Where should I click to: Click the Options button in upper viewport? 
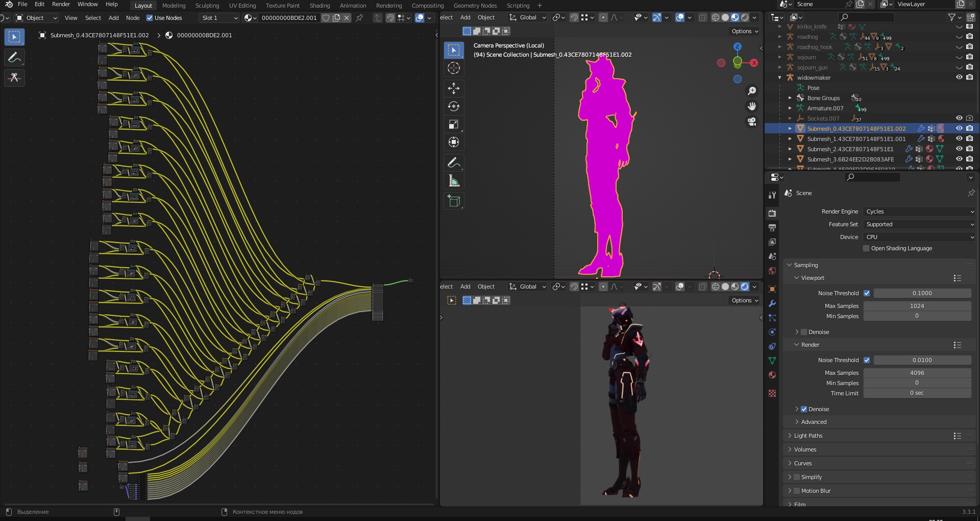745,31
